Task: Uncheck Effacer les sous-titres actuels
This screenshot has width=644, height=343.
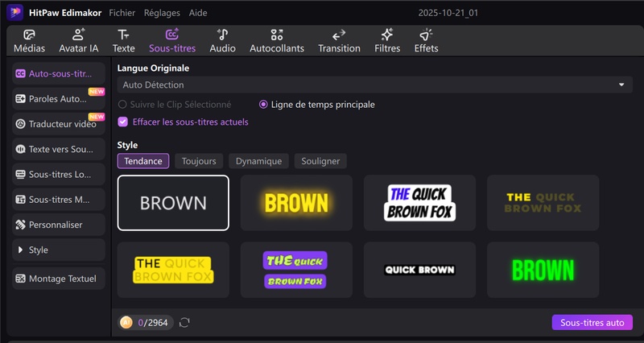Action: tap(123, 122)
